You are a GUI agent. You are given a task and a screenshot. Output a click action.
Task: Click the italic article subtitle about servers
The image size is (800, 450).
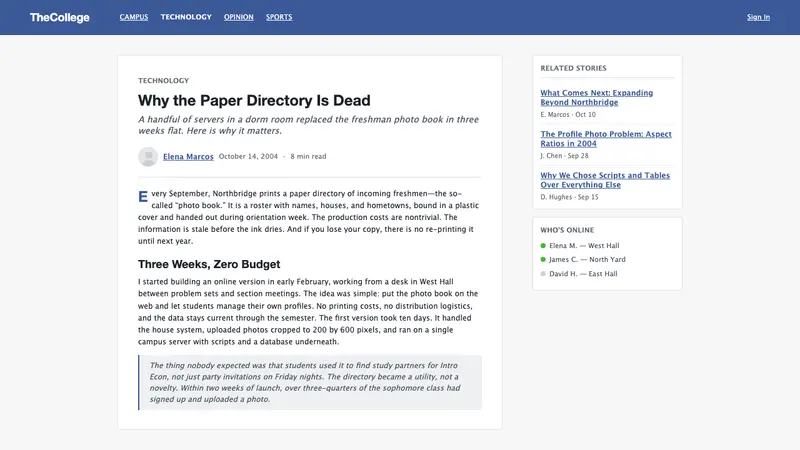tap(309, 125)
